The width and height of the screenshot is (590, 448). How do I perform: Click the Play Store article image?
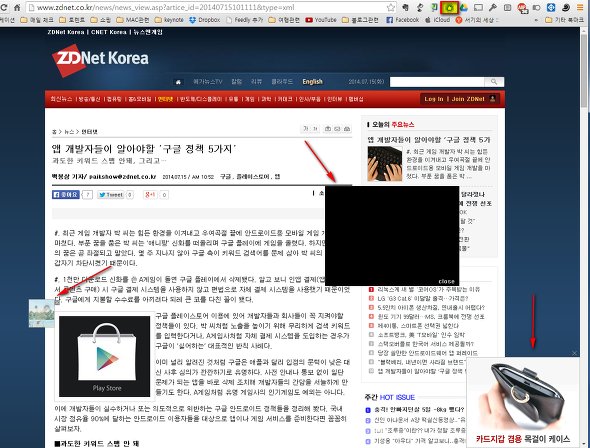(x=105, y=356)
